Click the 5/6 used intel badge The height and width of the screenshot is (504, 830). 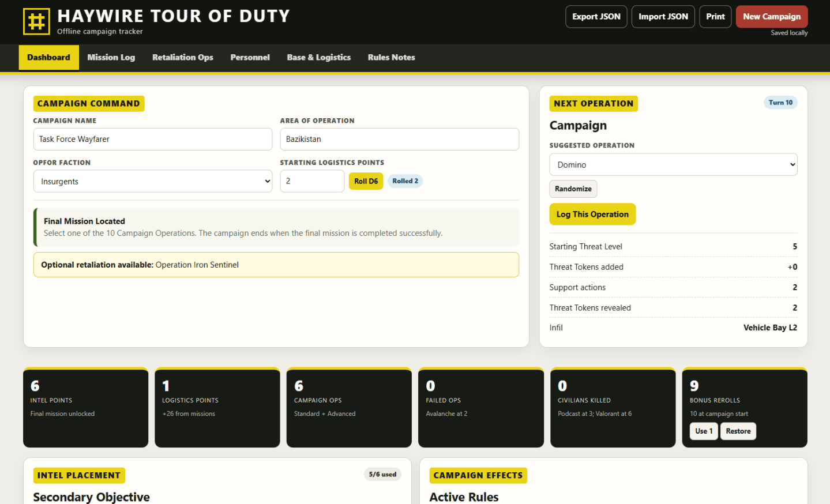pos(383,475)
